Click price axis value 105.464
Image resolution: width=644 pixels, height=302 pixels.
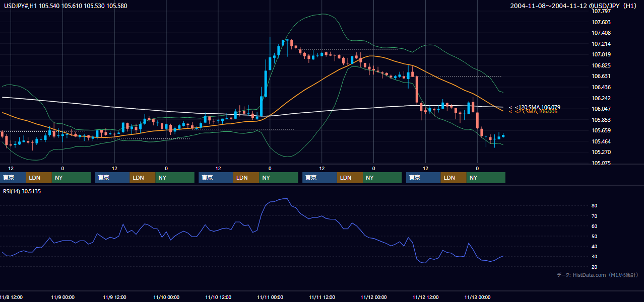click(x=601, y=141)
